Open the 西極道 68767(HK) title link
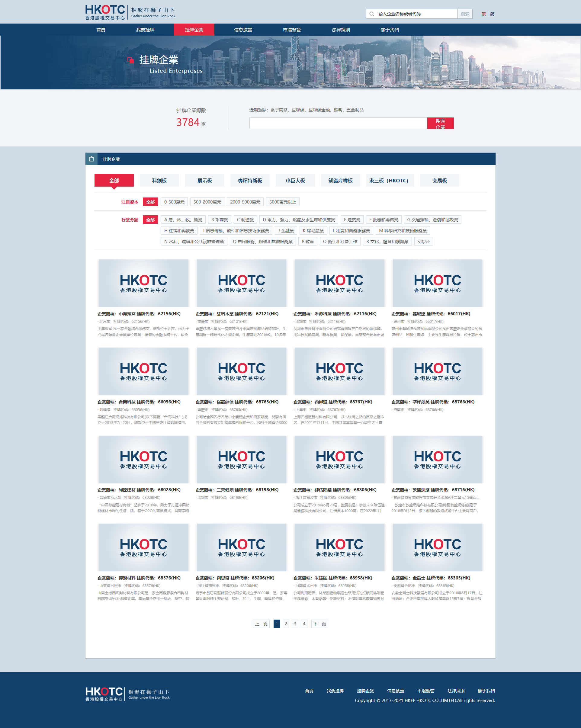 [333, 402]
